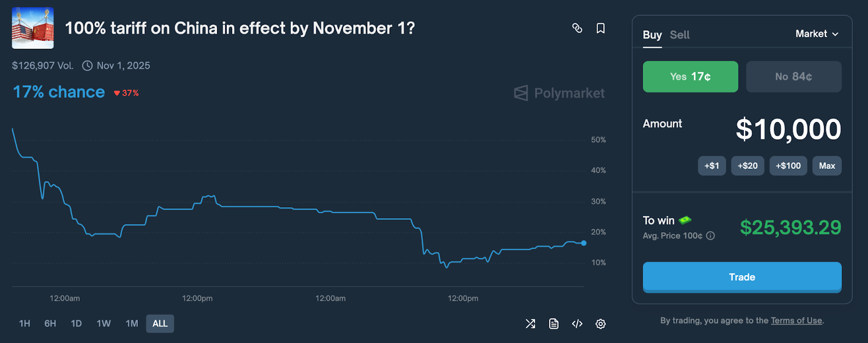Click the market thumbnail image
868x343 pixels.
[33, 28]
